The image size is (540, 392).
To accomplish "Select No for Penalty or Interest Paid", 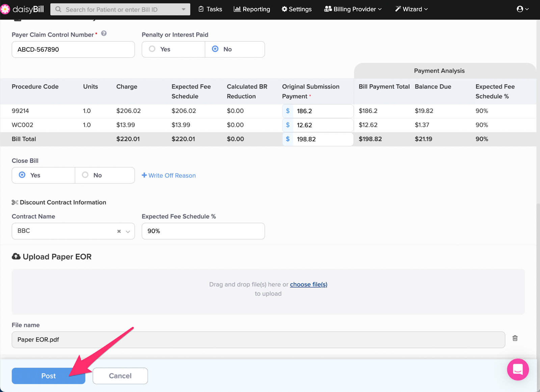I will click(235, 49).
